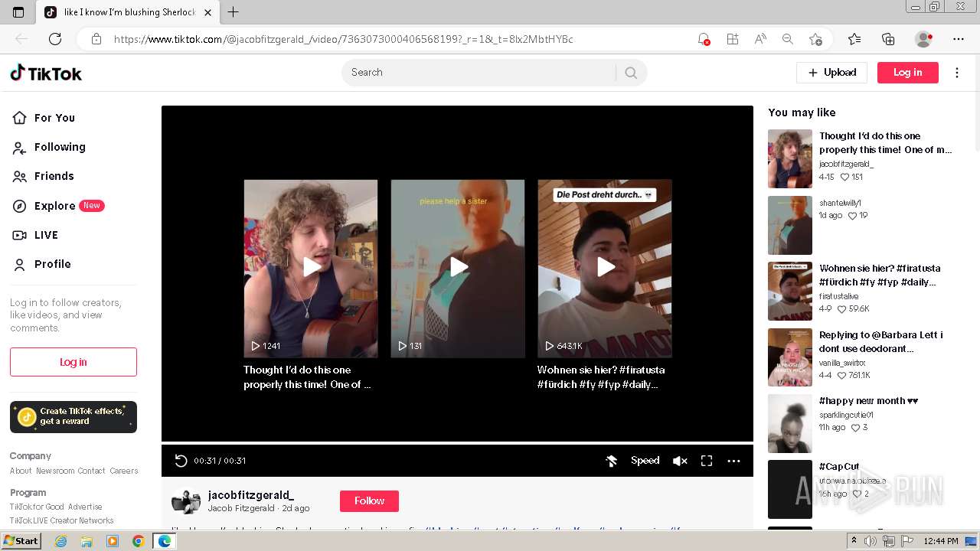The height and width of the screenshot is (551, 980).
Task: Open Edge Settings and more menu
Action: (959, 39)
